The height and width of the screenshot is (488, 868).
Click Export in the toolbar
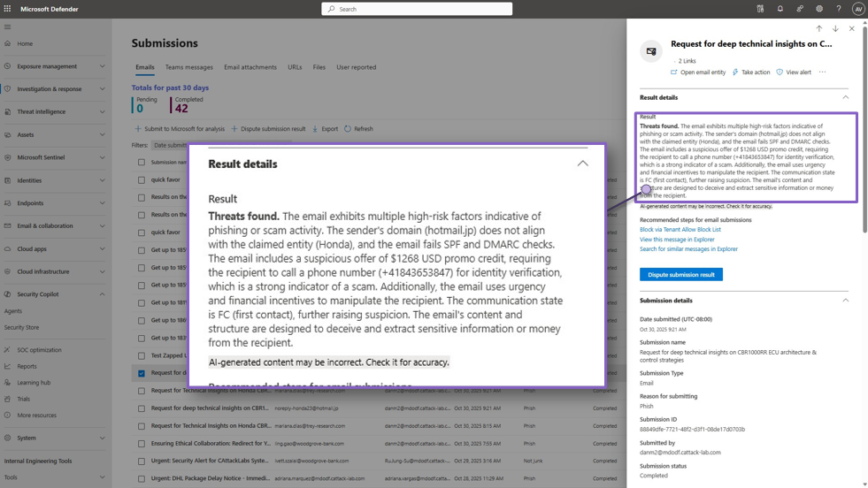pos(325,128)
